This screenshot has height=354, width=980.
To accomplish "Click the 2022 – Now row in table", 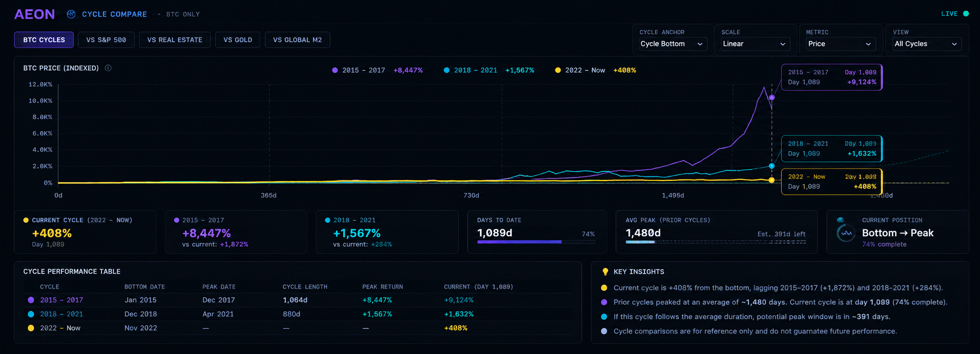I will [x=298, y=328].
